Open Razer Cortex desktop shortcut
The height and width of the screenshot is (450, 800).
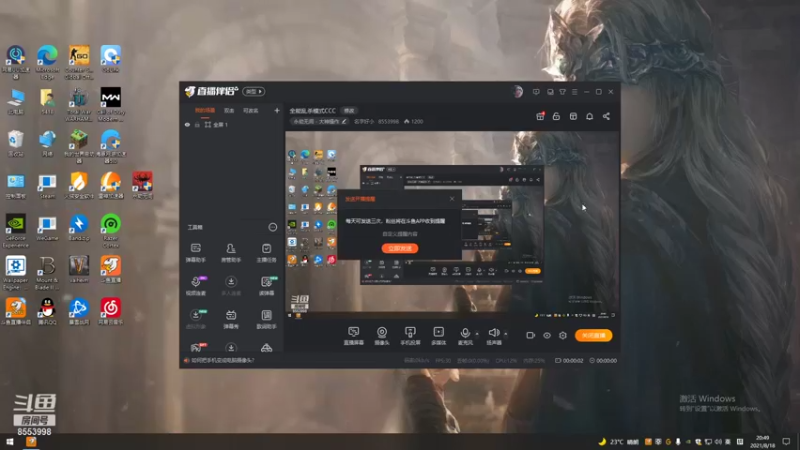[110, 231]
